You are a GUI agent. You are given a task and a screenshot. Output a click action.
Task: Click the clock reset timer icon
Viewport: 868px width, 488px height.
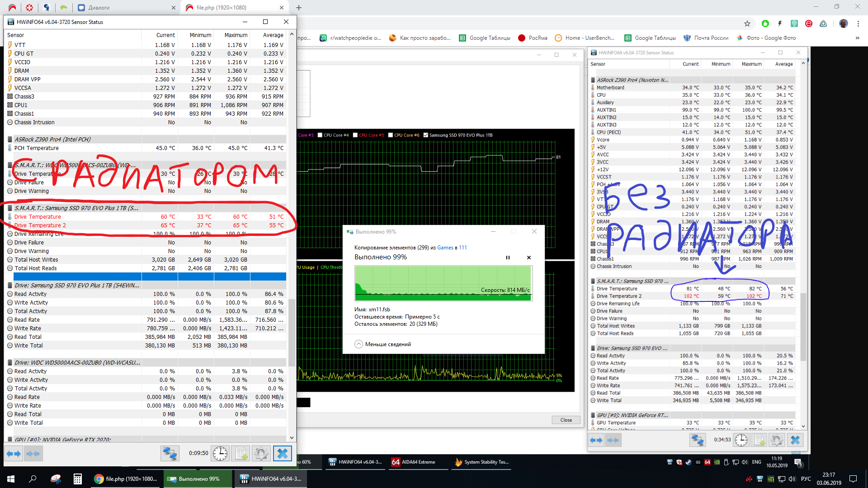pyautogui.click(x=220, y=454)
